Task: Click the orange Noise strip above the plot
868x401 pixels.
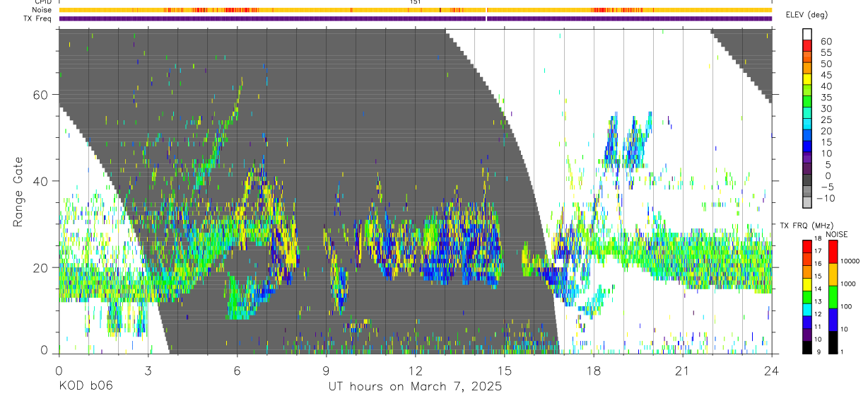Action: point(415,10)
